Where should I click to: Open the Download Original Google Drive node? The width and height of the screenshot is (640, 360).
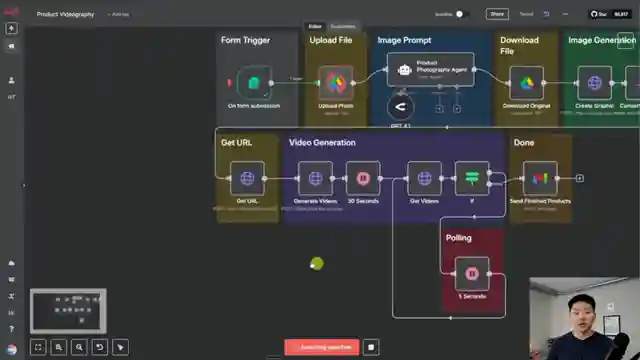pyautogui.click(x=526, y=83)
